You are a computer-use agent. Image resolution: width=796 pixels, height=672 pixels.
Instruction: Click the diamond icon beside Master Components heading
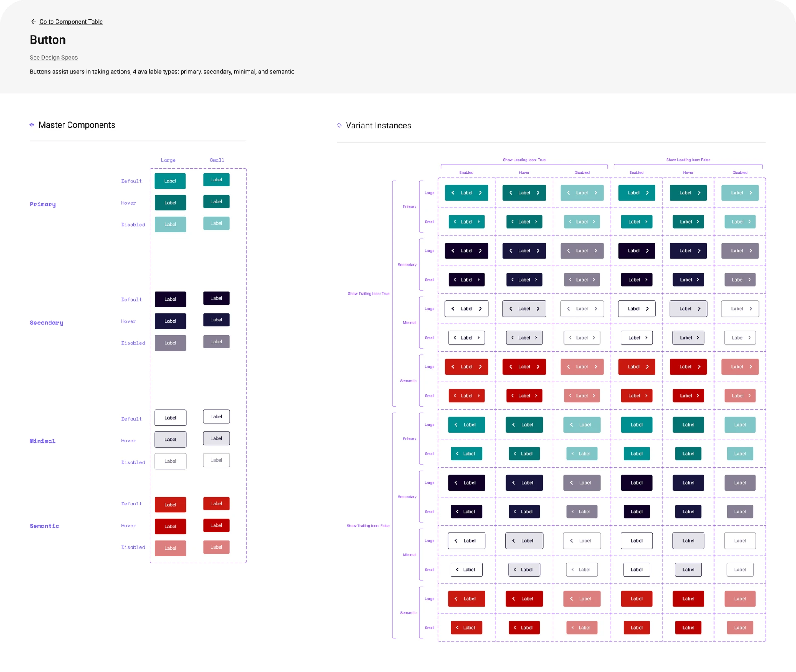[x=32, y=125]
